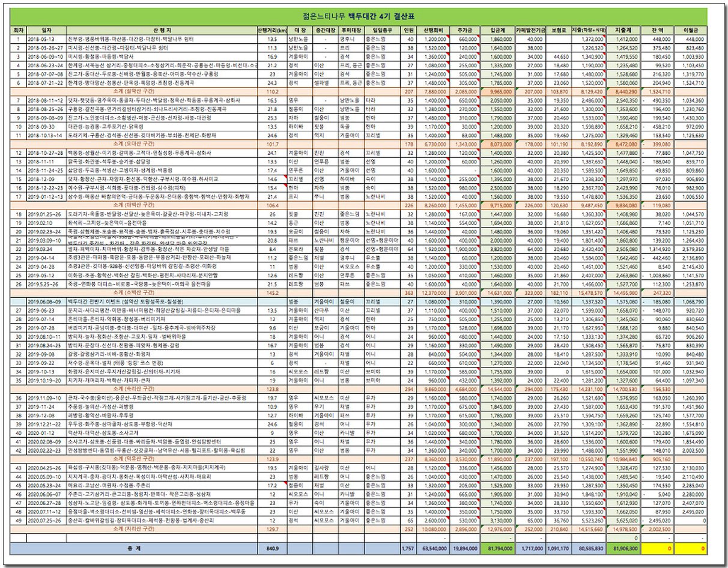The image size is (728, 568).
Task: Select the '추가금' column header
Action: [x=464, y=31]
